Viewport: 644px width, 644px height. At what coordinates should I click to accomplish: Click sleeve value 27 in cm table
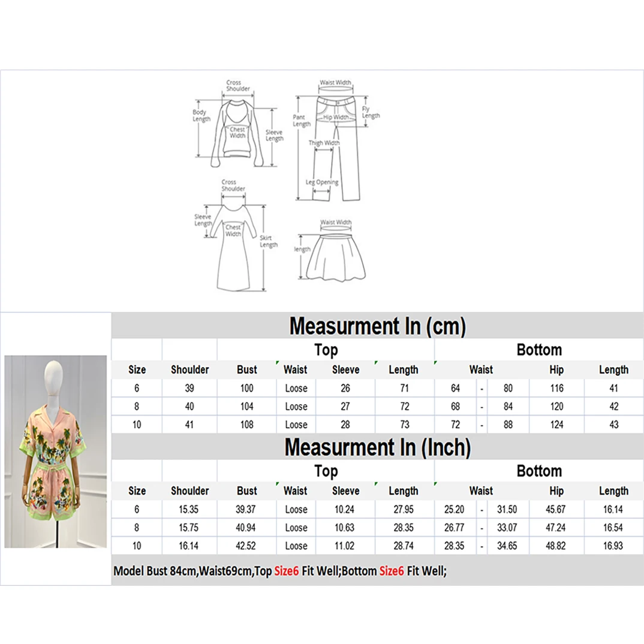coord(345,407)
